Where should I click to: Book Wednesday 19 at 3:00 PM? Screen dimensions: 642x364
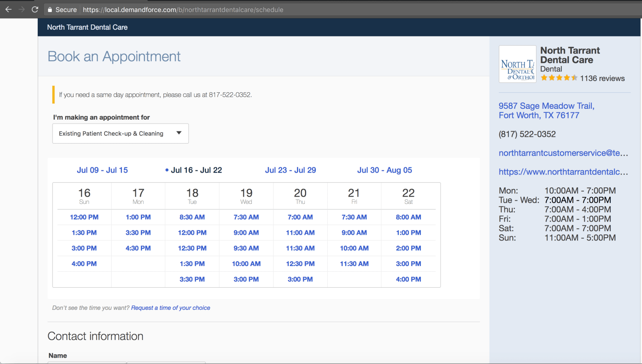pyautogui.click(x=246, y=279)
